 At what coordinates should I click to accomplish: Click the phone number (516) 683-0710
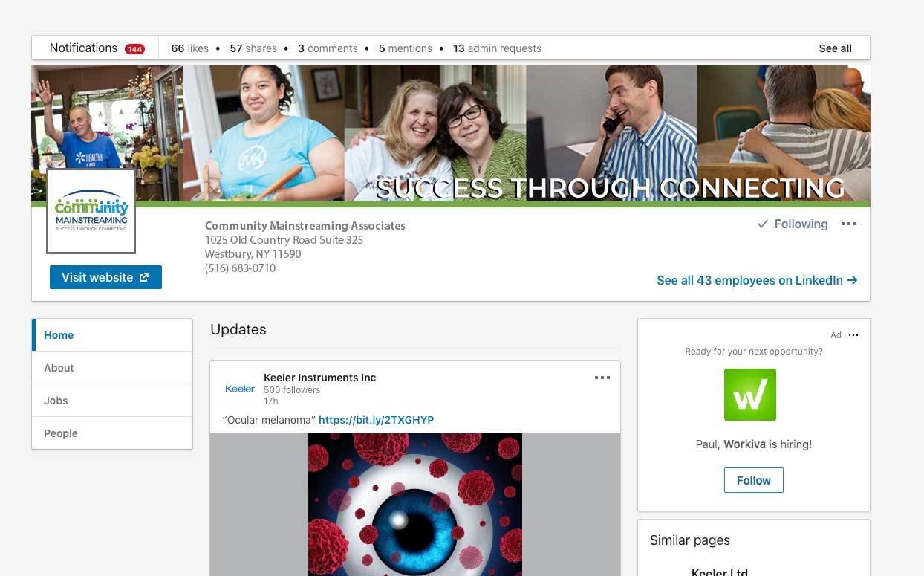[240, 268]
